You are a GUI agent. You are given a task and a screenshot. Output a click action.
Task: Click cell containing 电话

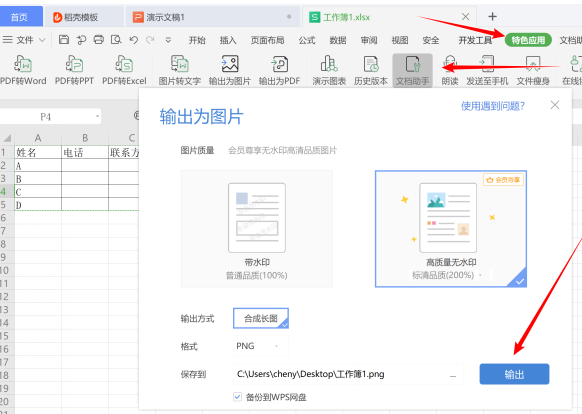point(85,152)
